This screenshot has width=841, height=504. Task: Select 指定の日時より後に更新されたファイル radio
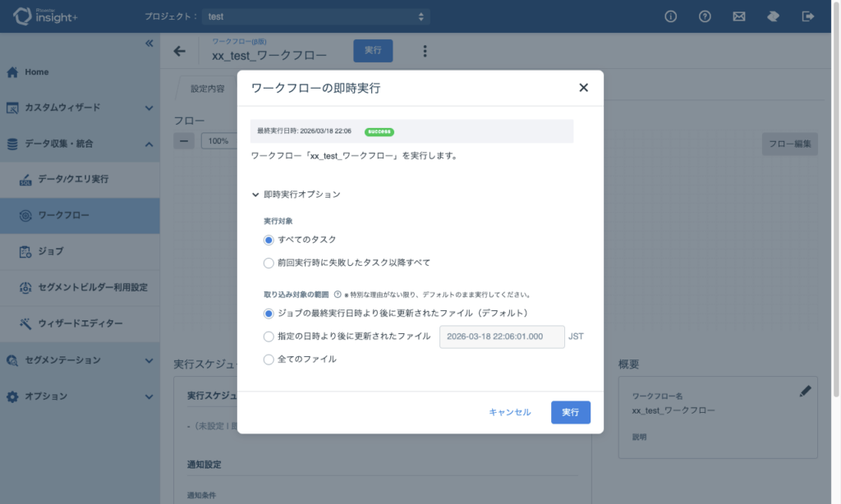point(269,336)
